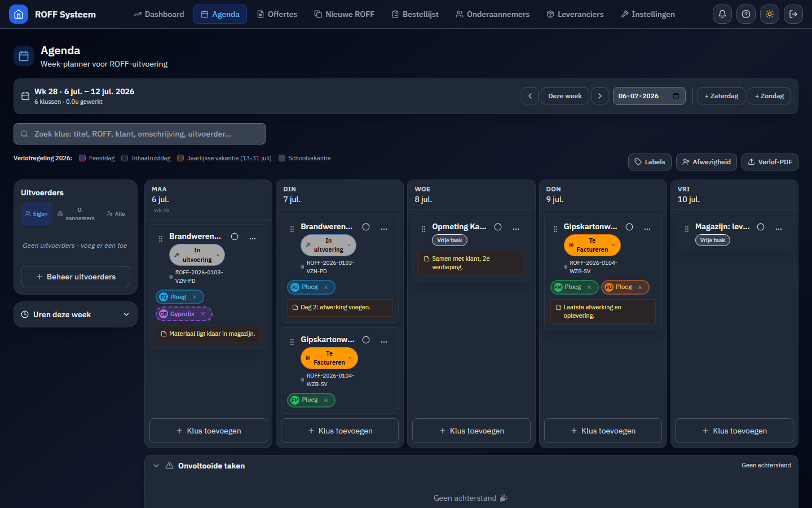
Task: Click the ROFF Systeem home logo icon
Action: tap(19, 14)
